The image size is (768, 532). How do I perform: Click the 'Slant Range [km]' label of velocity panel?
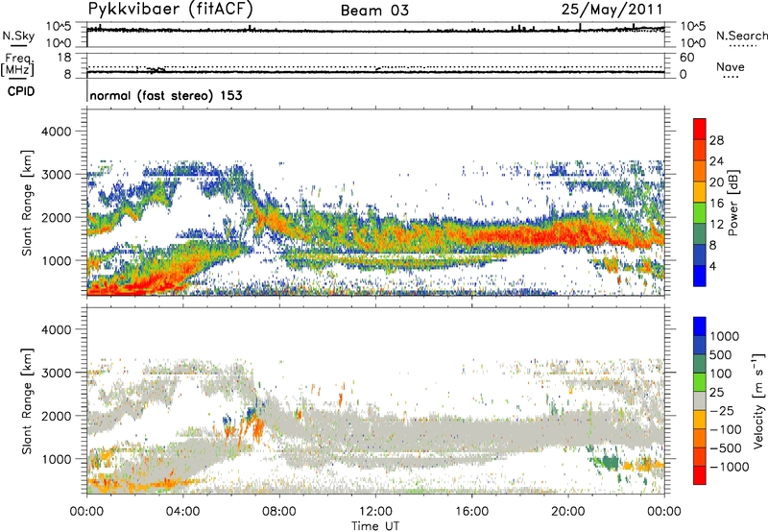point(27,400)
